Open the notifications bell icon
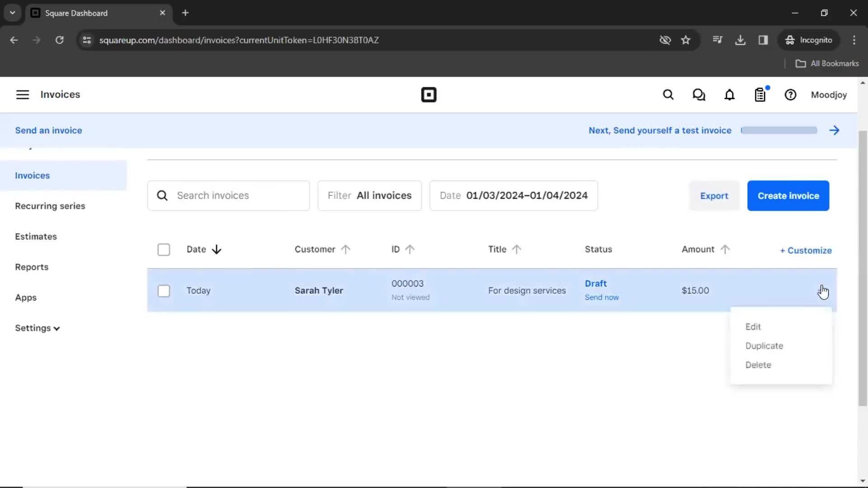The image size is (868, 488). pyautogui.click(x=730, y=95)
